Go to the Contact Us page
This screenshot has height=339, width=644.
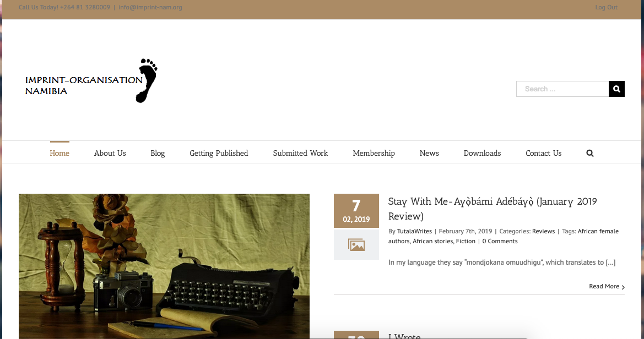point(543,153)
